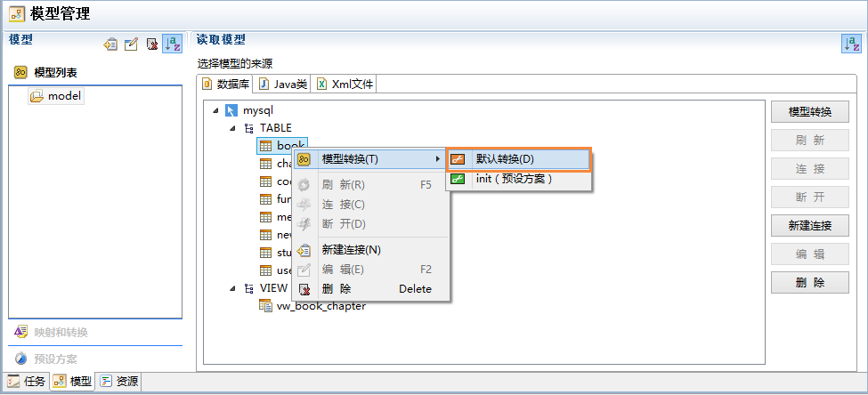The height and width of the screenshot is (395, 868).
Task: Click the 模型列表 header icon
Action: (20, 72)
